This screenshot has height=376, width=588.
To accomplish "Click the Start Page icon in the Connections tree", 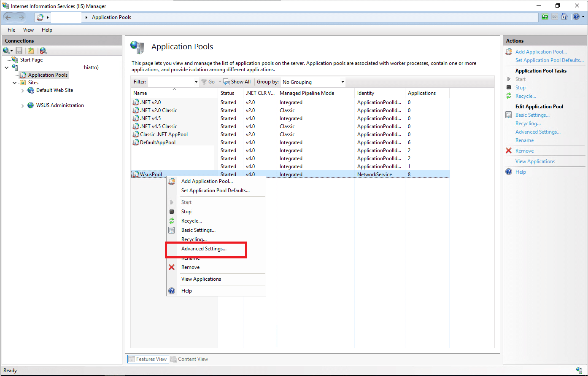I will tap(15, 60).
